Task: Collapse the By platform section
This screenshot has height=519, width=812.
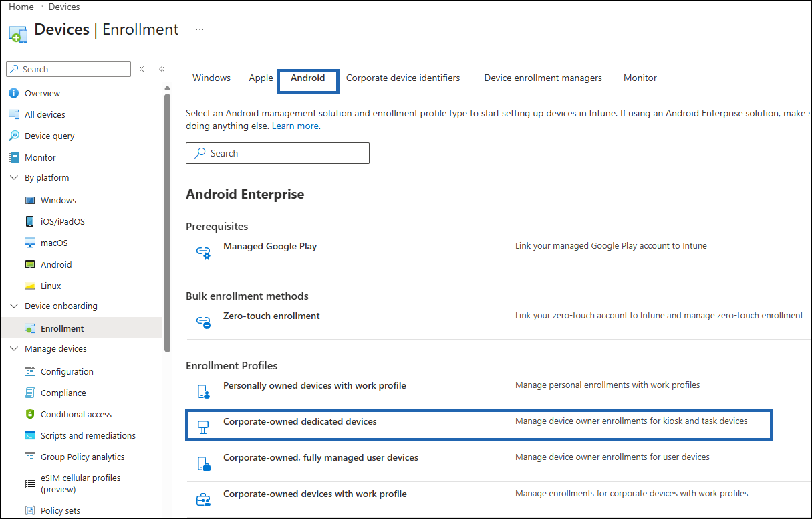Action: pyautogui.click(x=13, y=178)
